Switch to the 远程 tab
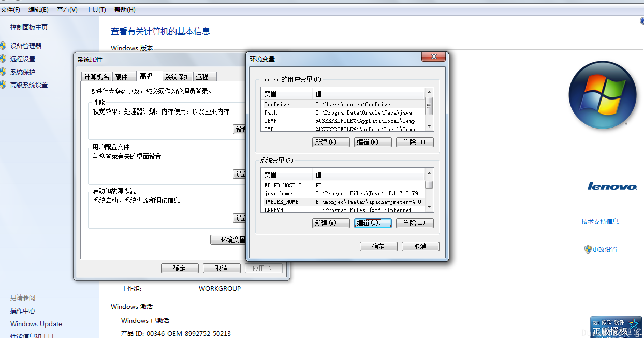The width and height of the screenshot is (644, 338). [205, 77]
